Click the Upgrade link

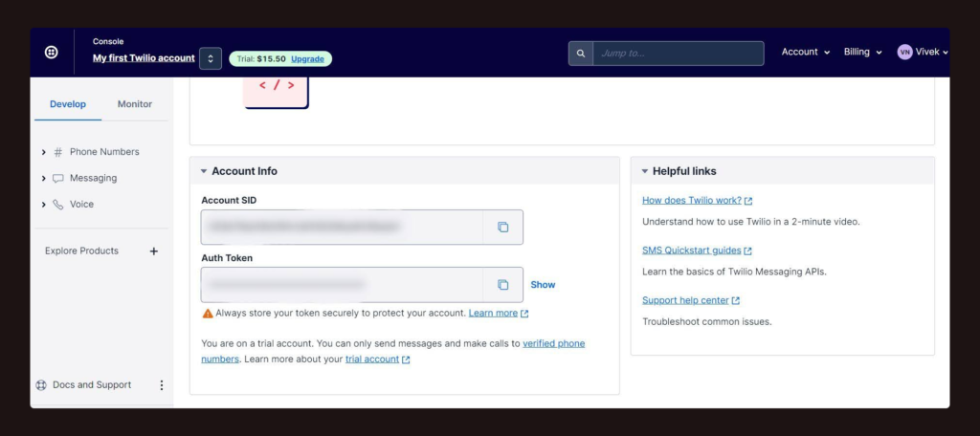[x=307, y=59]
